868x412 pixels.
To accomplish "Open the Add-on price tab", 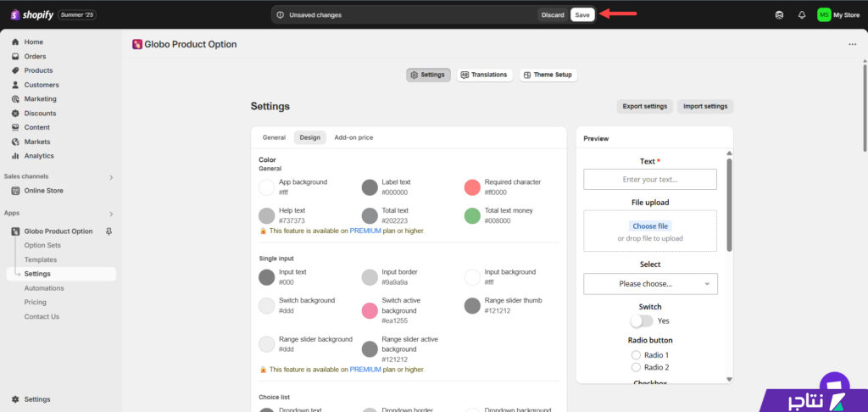I will [x=353, y=137].
